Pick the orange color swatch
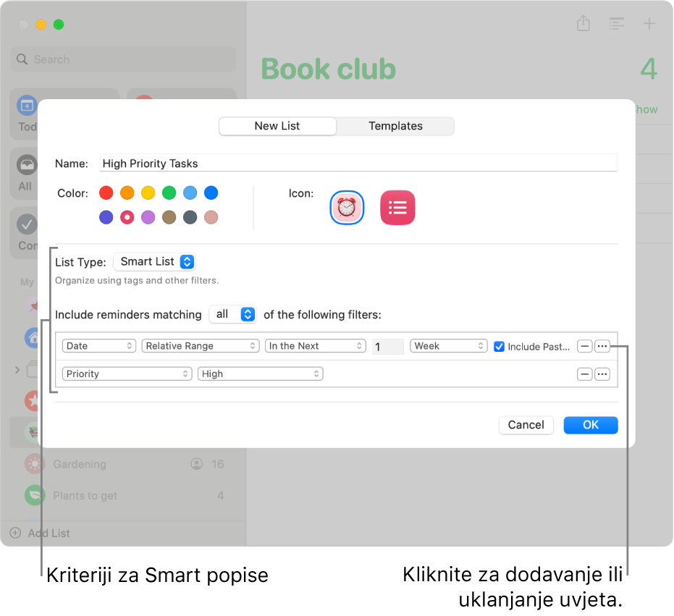The image size is (674, 616). click(x=127, y=193)
